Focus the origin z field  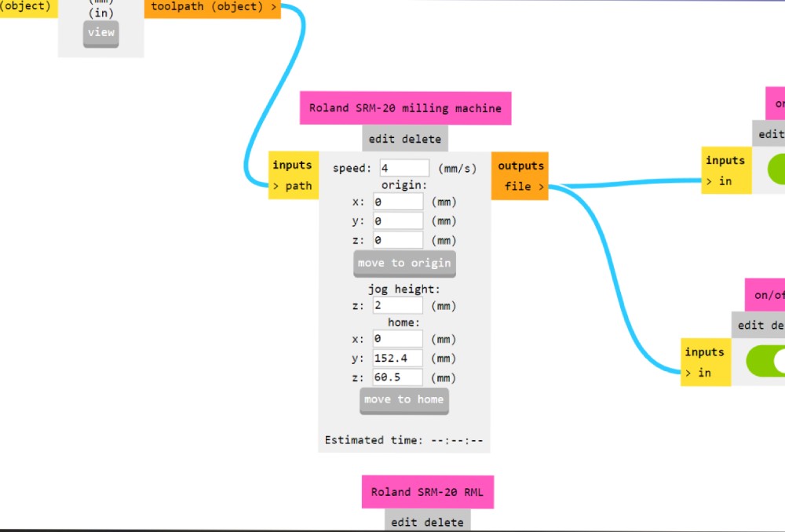click(398, 241)
